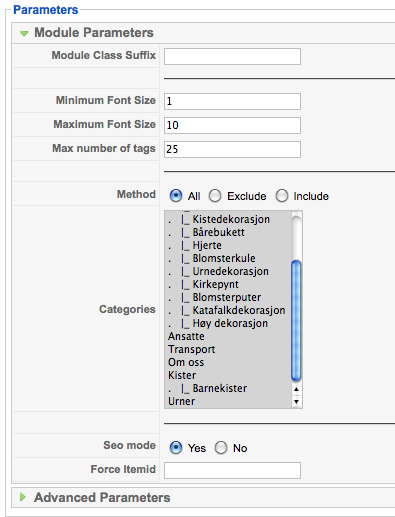395x517 pixels.
Task: Set Seo mode to No
Action: [x=221, y=448]
